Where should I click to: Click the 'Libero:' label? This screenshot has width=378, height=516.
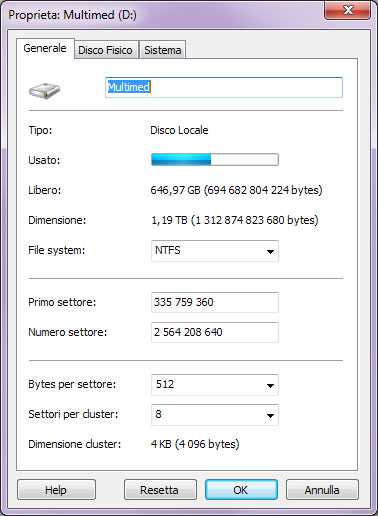pos(45,190)
